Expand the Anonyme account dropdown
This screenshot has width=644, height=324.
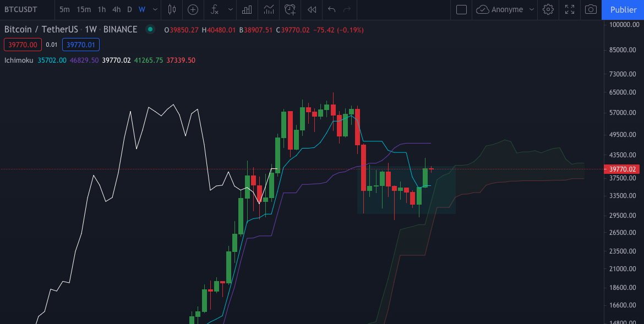(x=531, y=9)
